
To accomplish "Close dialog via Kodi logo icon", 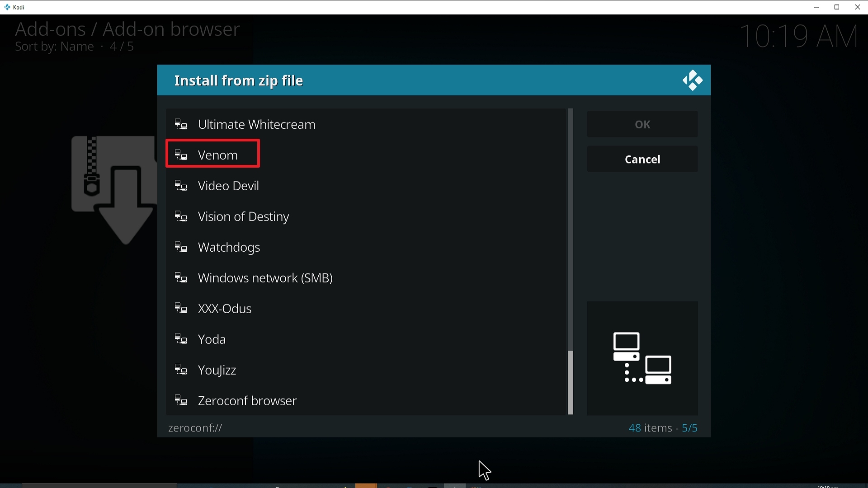I will coord(693,80).
